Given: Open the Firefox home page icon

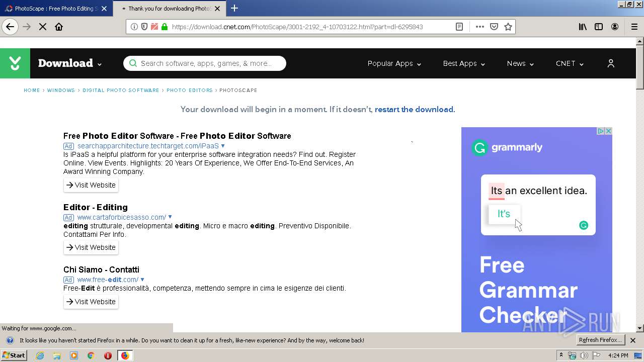Looking at the screenshot, I should 59,27.
